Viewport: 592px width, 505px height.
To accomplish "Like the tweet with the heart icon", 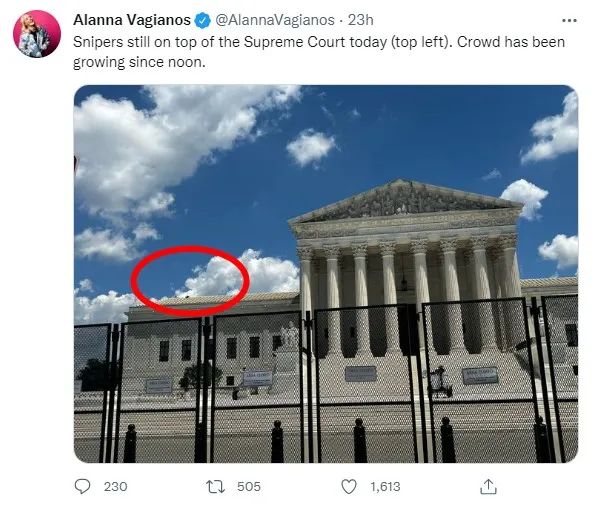I will point(349,487).
